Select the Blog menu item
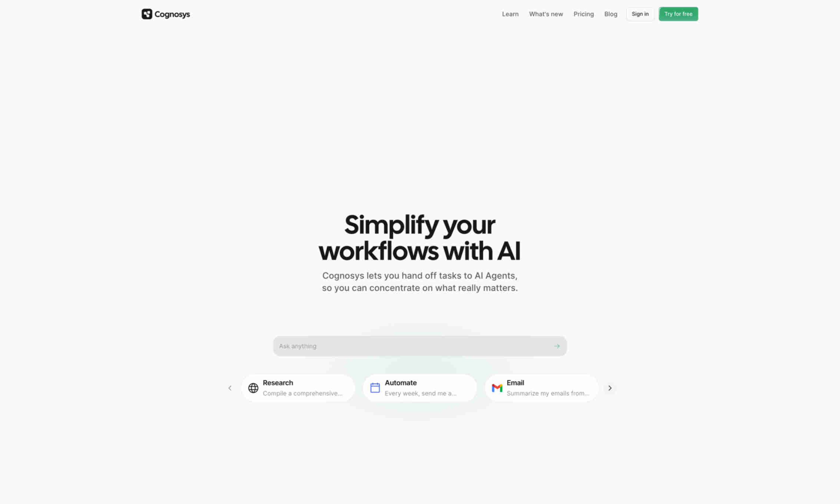 click(x=611, y=14)
